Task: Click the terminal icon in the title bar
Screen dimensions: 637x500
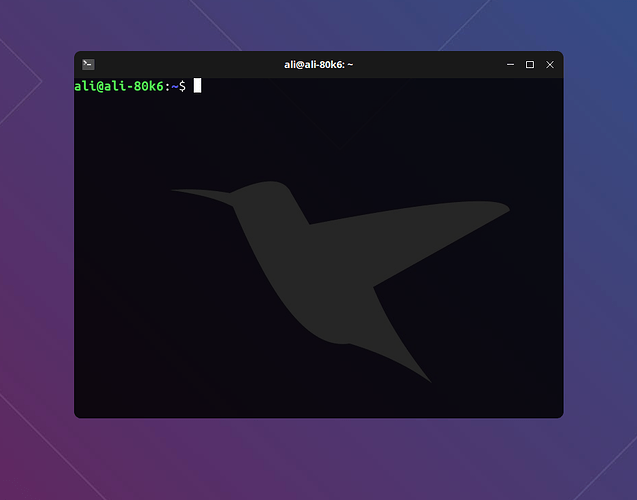Action: [x=88, y=64]
